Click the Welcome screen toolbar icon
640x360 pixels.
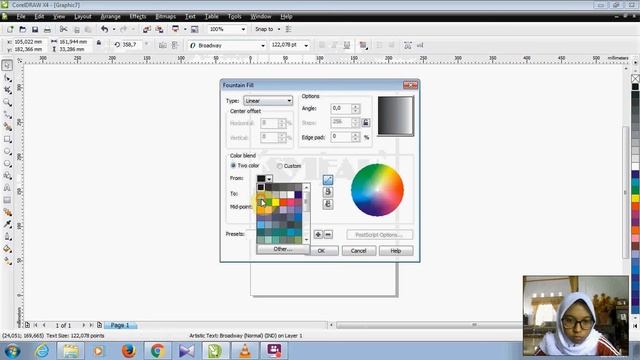pos(195,29)
